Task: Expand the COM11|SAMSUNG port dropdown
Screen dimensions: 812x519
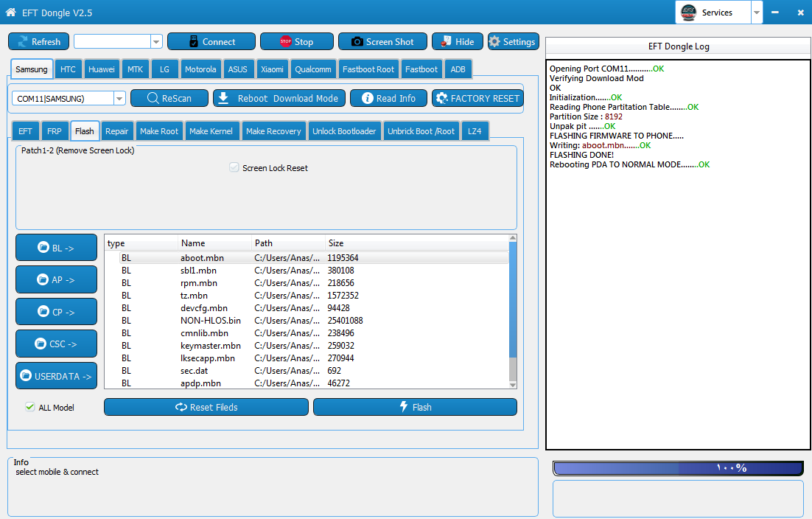Action: point(119,98)
